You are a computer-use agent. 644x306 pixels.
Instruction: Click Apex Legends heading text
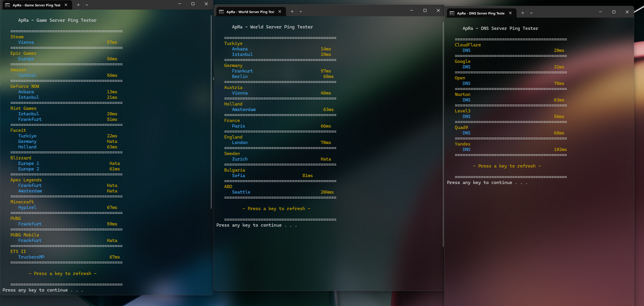26,180
